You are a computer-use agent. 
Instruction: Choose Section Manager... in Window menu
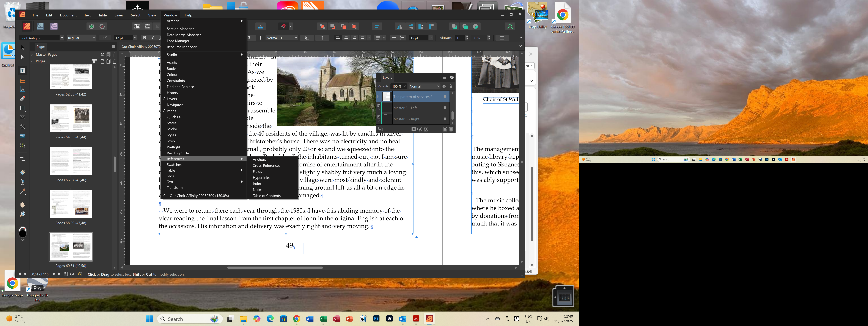[181, 29]
